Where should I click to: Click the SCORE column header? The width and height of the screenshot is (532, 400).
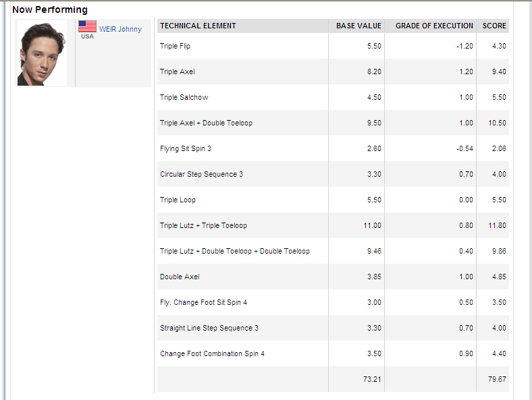pyautogui.click(x=494, y=26)
